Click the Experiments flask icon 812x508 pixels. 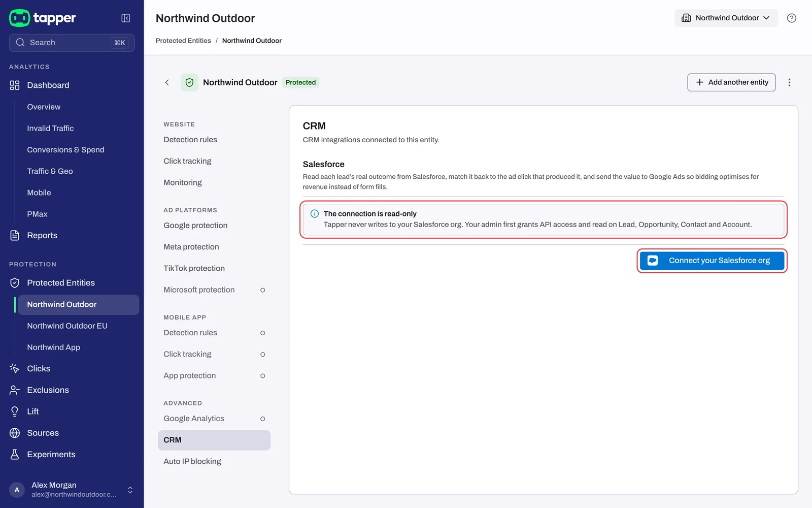point(15,455)
